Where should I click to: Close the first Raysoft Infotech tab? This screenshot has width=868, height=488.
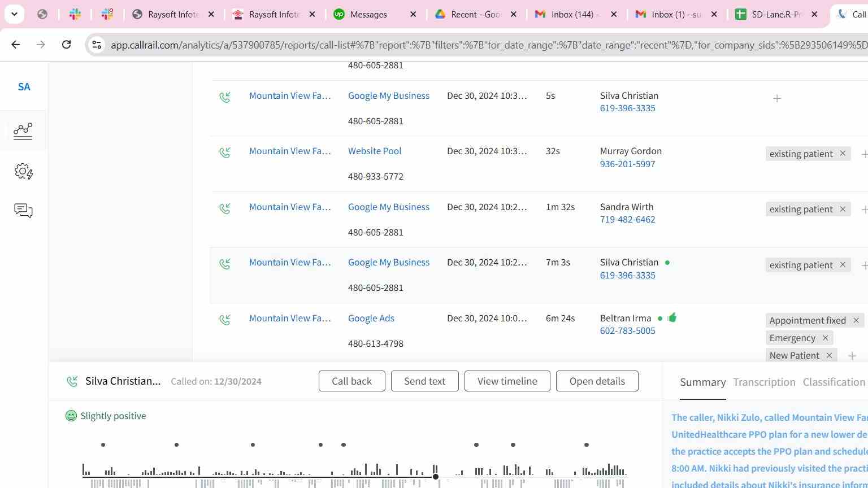[211, 14]
